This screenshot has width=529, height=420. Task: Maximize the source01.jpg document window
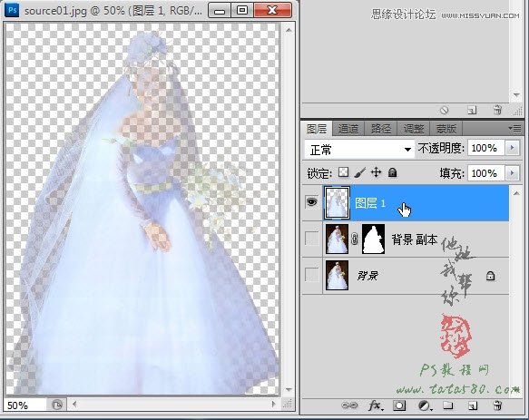(242, 11)
